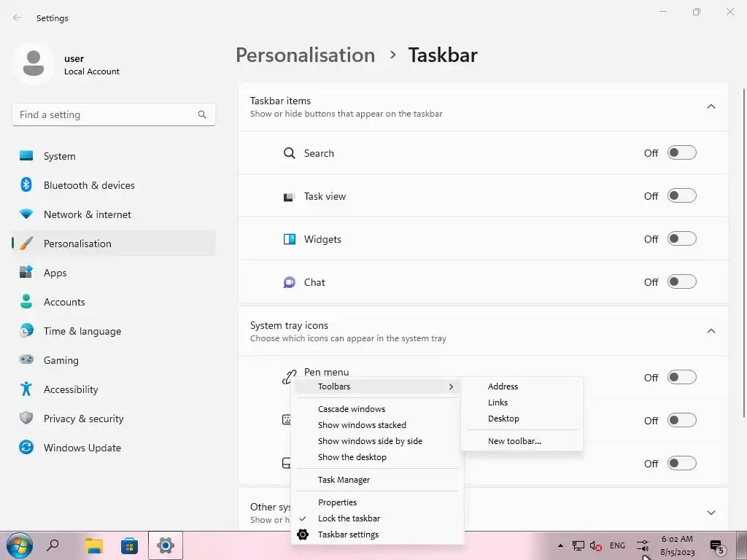Click the network tray icon
747x560 pixels.
(578, 545)
